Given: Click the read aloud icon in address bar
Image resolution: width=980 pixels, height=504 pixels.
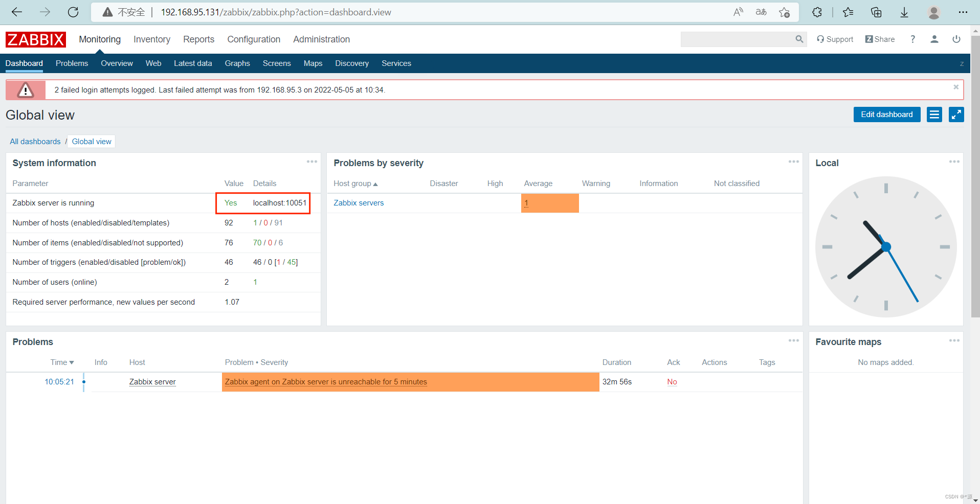Looking at the screenshot, I should pos(738,12).
